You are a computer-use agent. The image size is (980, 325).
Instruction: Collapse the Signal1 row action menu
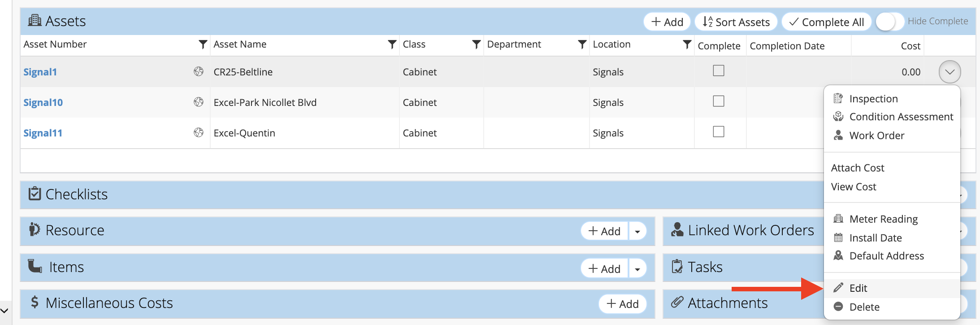coord(950,72)
